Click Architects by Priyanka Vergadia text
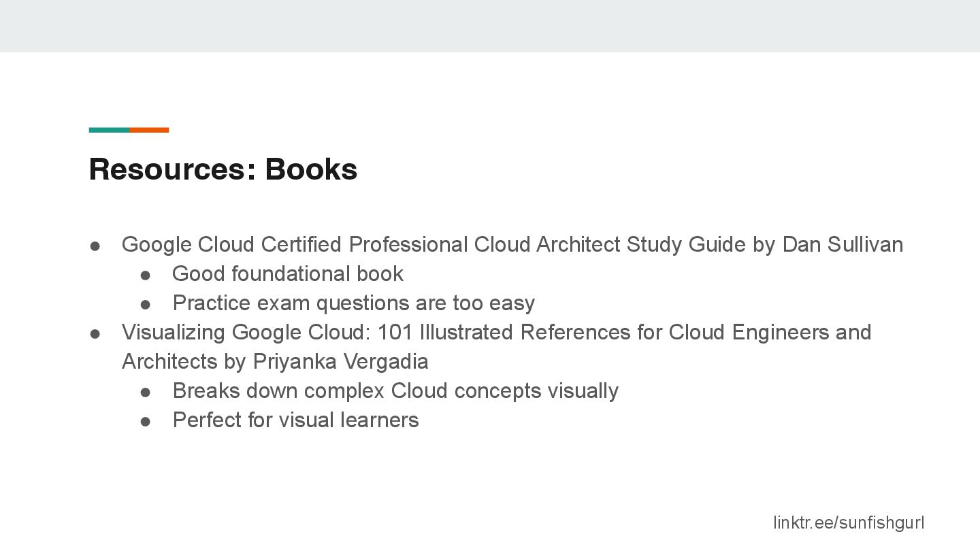Screen dimensions: 980x551 coord(275,361)
